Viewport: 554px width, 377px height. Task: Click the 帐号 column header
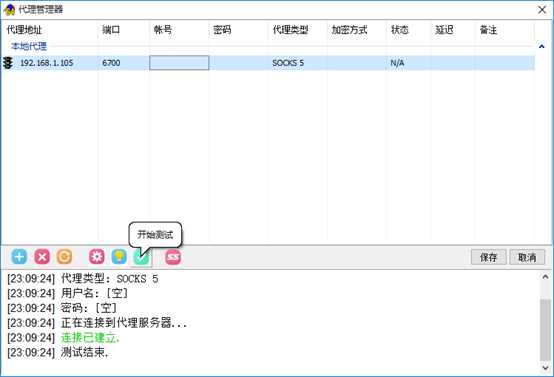click(x=179, y=30)
